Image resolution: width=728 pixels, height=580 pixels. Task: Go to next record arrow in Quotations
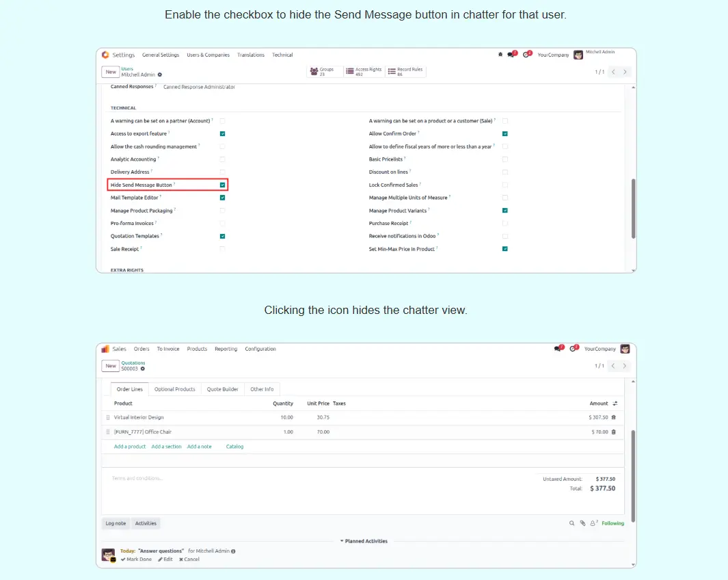click(625, 366)
